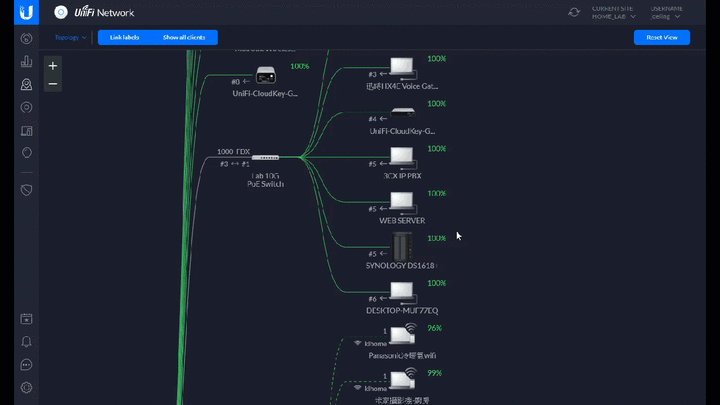
Task: Click the SYNOLOGY DS1618 label
Action: (401, 266)
